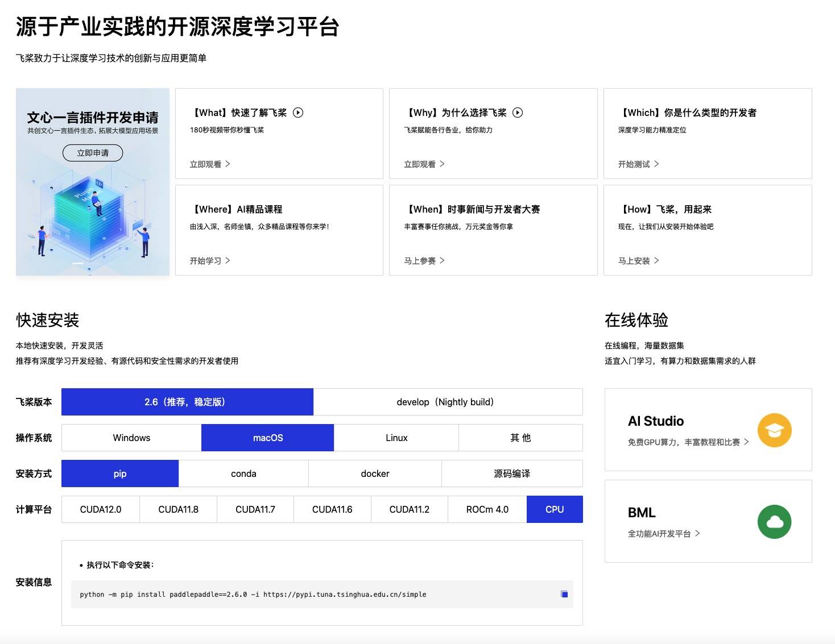
Task: Click the 【Where】AI精品课程 title
Action: click(x=236, y=209)
